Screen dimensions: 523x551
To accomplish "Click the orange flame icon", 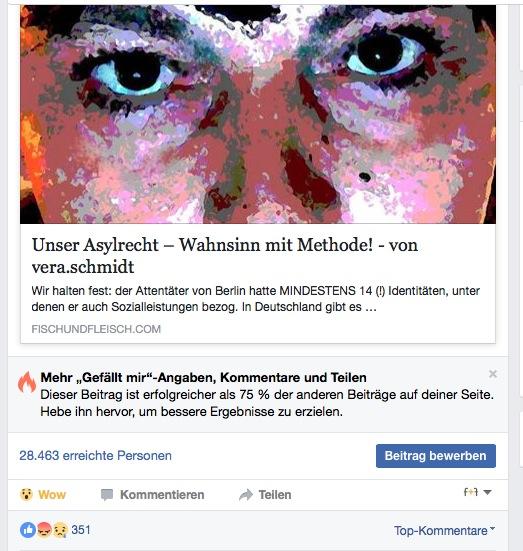I will (27, 382).
